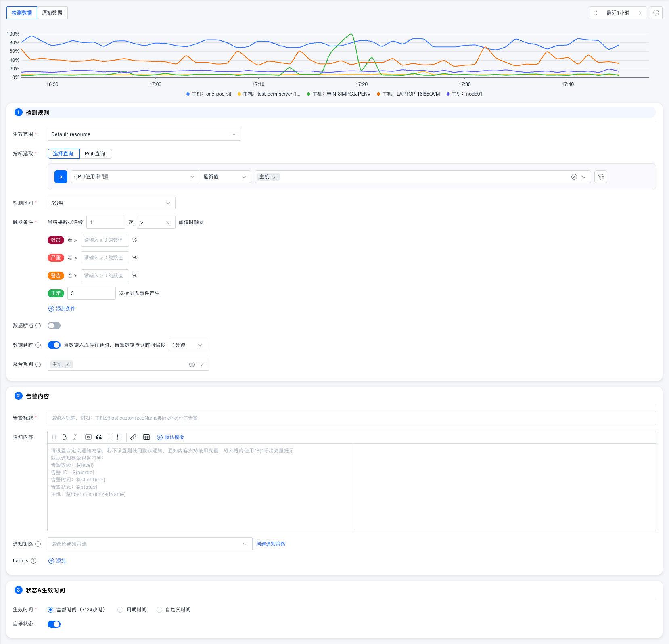Open info tooltip for 数据延时

[38, 345]
